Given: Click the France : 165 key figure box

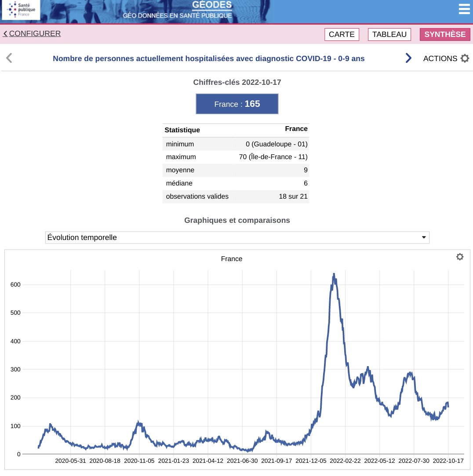Looking at the screenshot, I should click(237, 104).
